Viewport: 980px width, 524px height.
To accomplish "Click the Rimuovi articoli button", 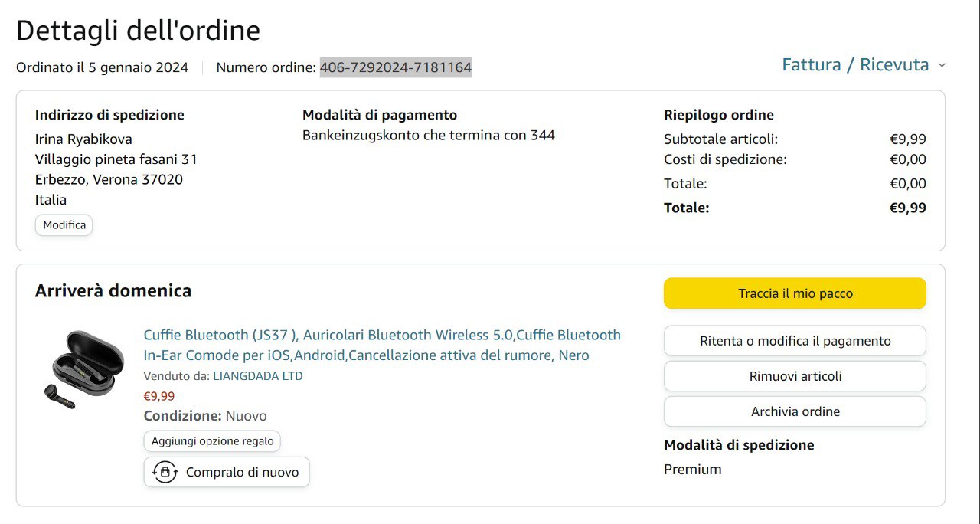I will coord(795,376).
